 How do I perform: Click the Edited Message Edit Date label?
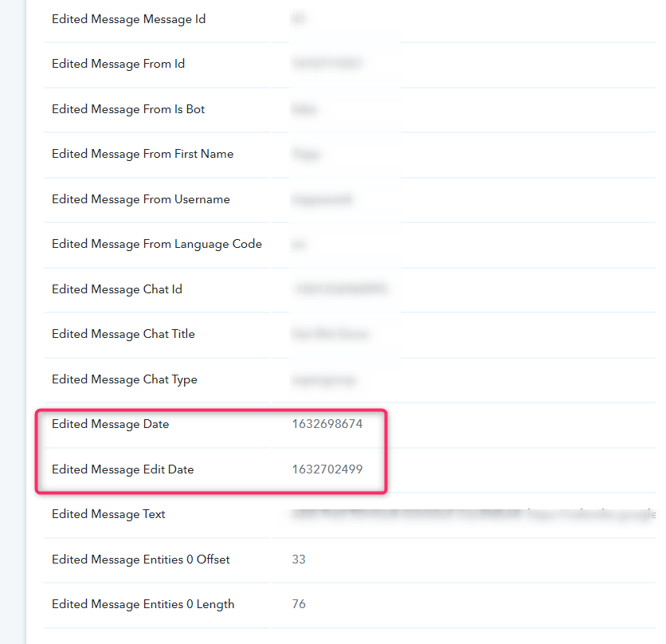pos(123,469)
